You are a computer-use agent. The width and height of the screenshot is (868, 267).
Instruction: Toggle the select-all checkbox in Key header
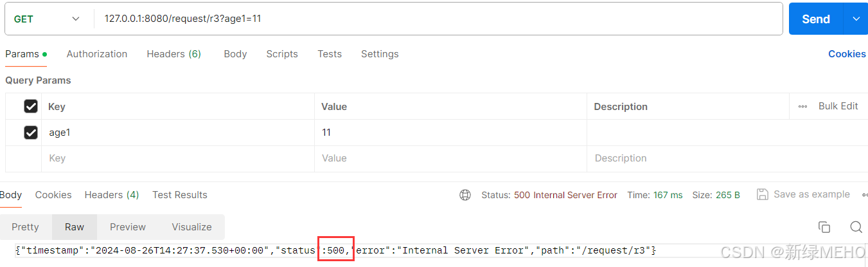(x=30, y=106)
